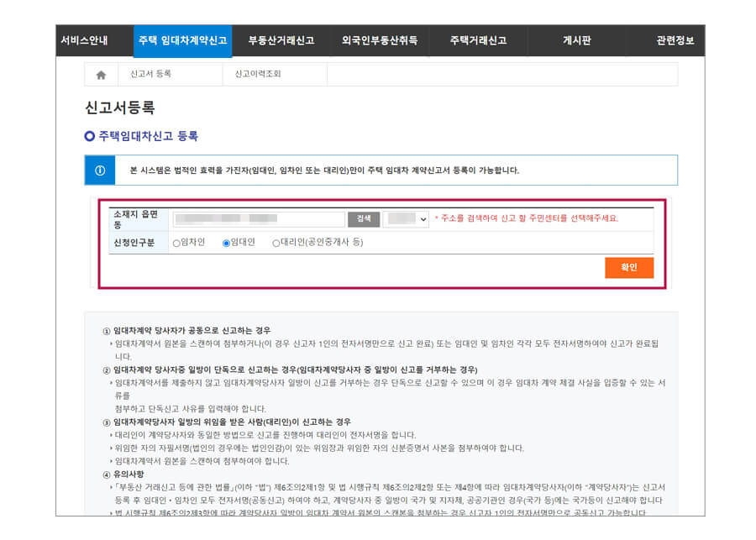Click heading ② 일방이 단독으로 신고하는 경우
The width and height of the screenshot is (756, 540).
[290, 370]
